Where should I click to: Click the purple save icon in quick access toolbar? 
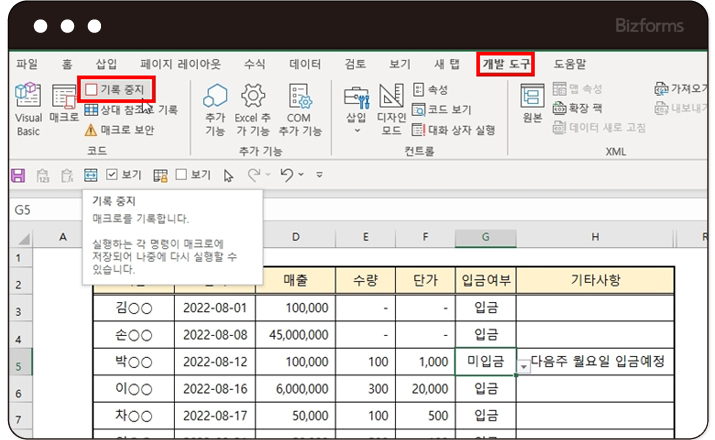coord(17,175)
